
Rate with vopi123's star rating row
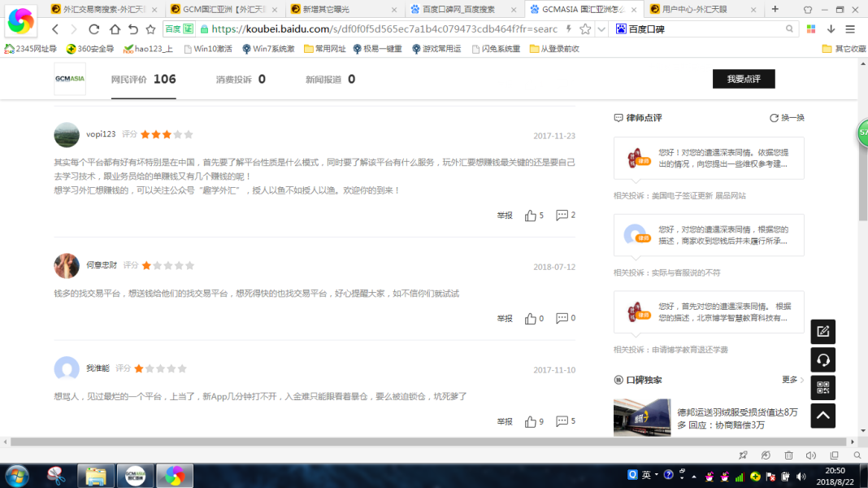point(167,134)
